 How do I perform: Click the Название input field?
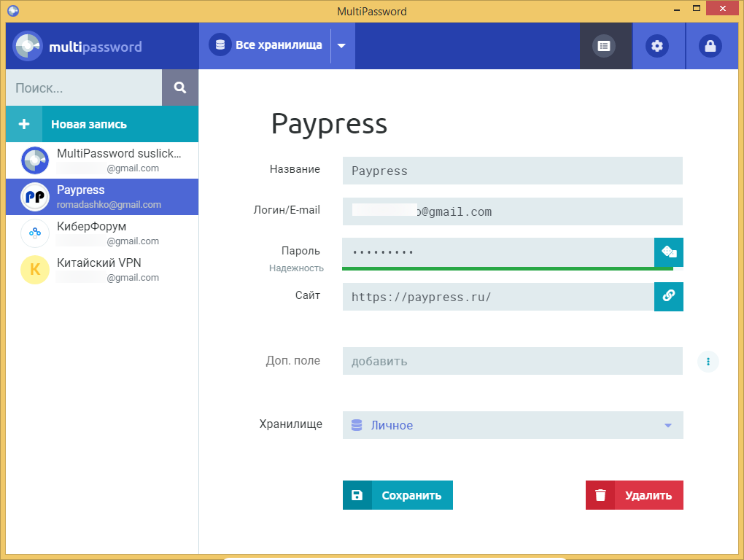click(513, 171)
